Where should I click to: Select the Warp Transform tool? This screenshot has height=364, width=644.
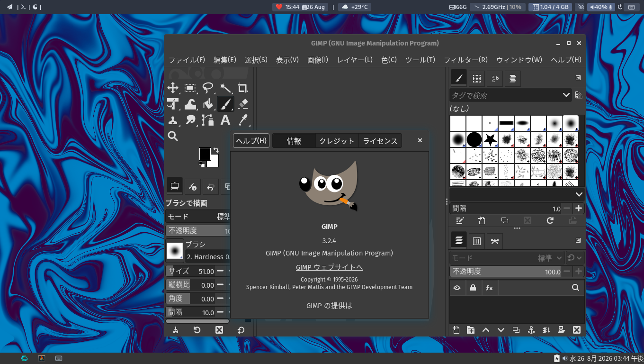point(190,104)
